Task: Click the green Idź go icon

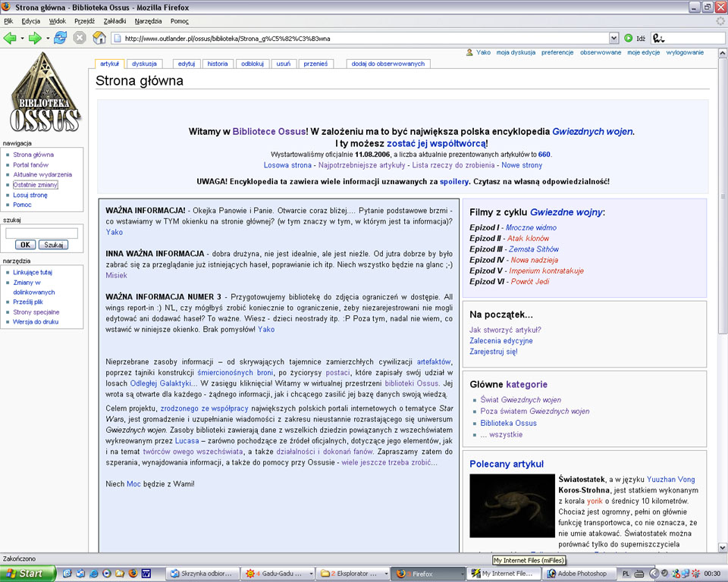Action: click(628, 38)
